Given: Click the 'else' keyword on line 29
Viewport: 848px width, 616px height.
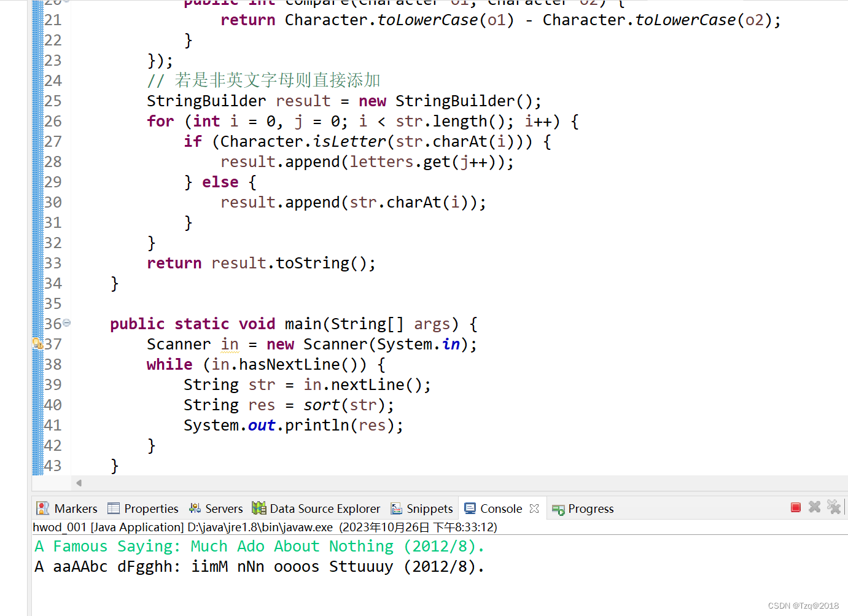Looking at the screenshot, I should click(x=220, y=182).
